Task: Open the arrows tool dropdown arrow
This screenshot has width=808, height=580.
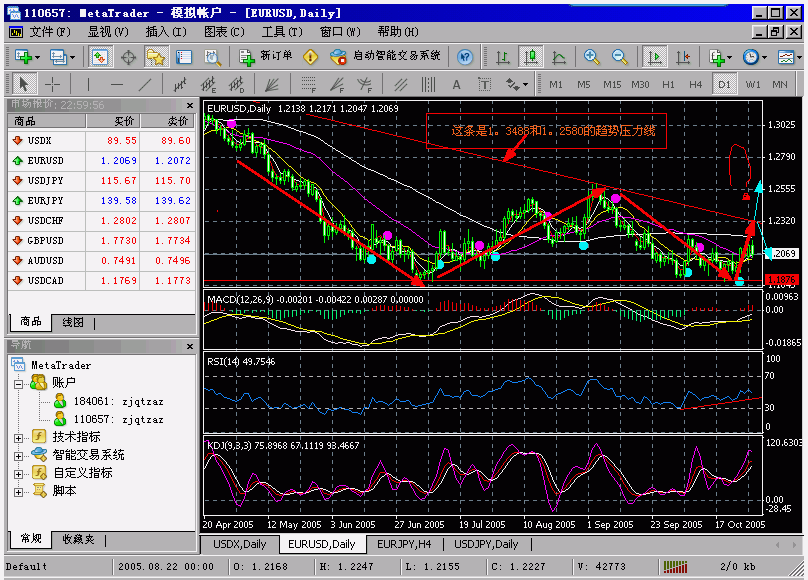Action: [x=525, y=84]
